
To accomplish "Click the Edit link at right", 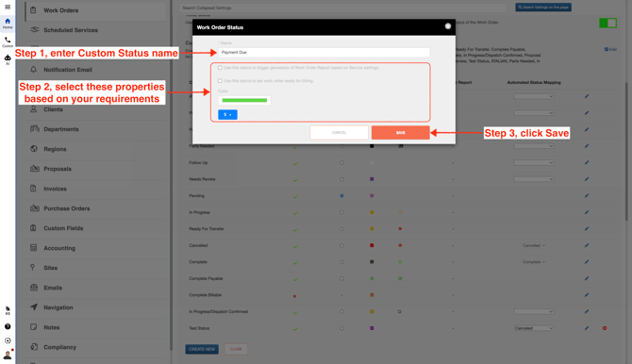I will tap(610, 49).
